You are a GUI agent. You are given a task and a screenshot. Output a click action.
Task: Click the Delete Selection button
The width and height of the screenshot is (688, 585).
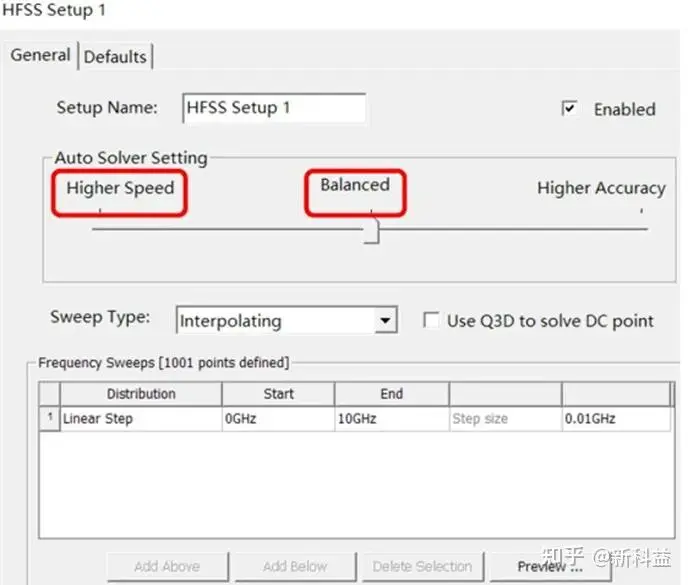423,567
